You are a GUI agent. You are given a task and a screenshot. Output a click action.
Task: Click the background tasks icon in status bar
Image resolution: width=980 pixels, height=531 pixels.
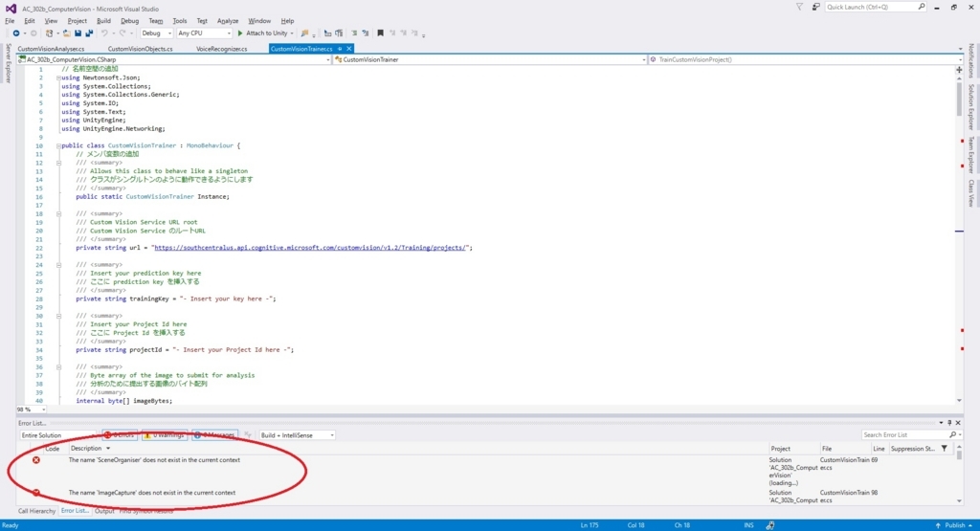click(x=770, y=525)
